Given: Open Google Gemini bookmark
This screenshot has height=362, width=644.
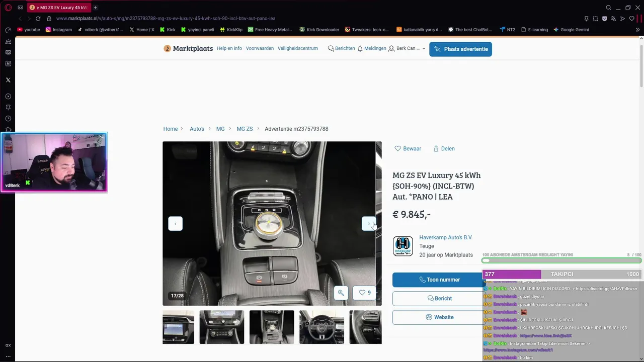Looking at the screenshot, I should coord(571,30).
